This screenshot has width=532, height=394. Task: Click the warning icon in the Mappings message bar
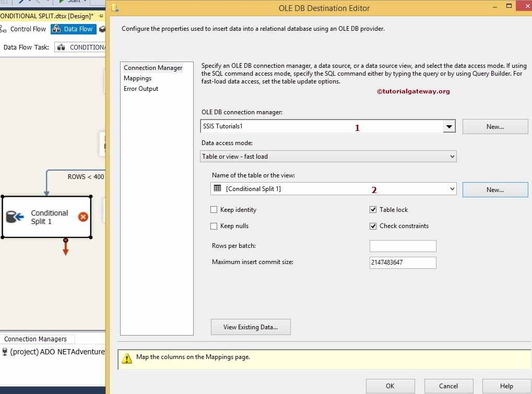tap(127, 358)
